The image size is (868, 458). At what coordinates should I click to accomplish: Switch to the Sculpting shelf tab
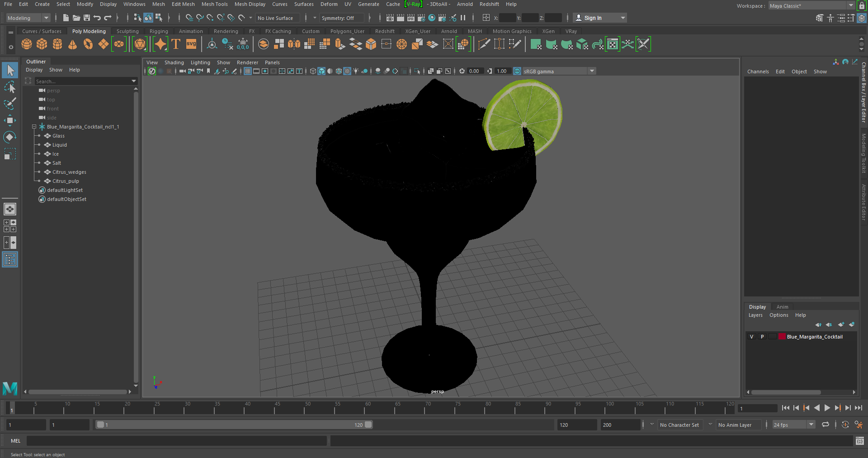point(127,31)
